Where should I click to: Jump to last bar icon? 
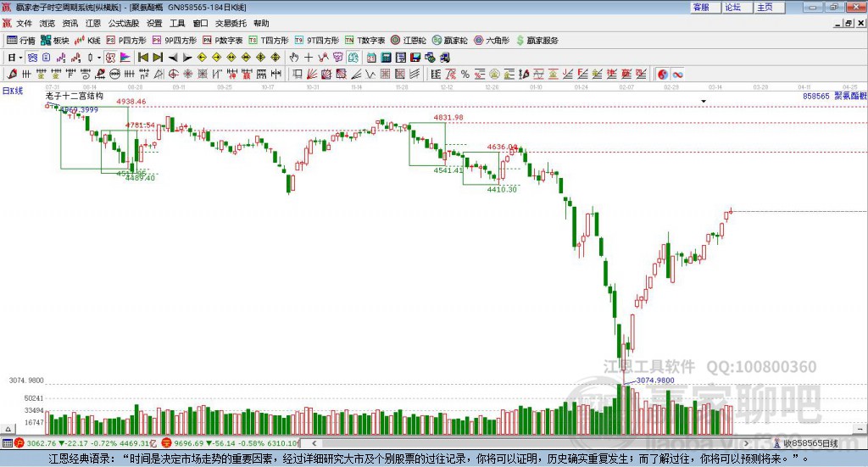pyautogui.click(x=158, y=58)
